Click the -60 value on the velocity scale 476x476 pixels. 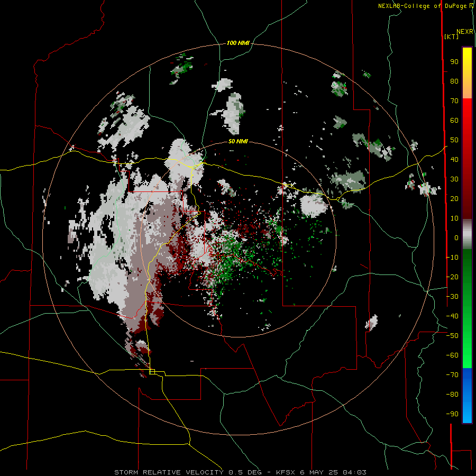pos(452,355)
